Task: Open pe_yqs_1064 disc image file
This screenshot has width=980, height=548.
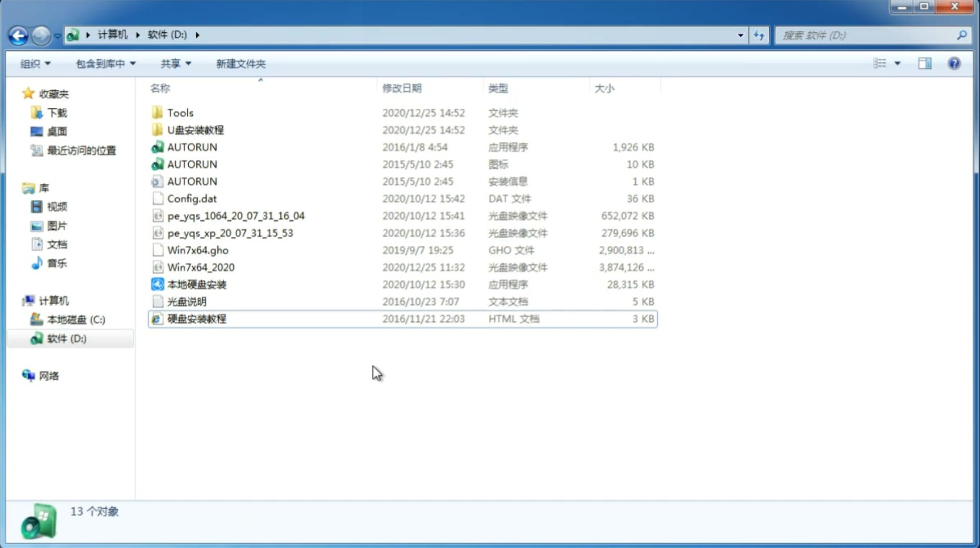Action: coord(236,216)
